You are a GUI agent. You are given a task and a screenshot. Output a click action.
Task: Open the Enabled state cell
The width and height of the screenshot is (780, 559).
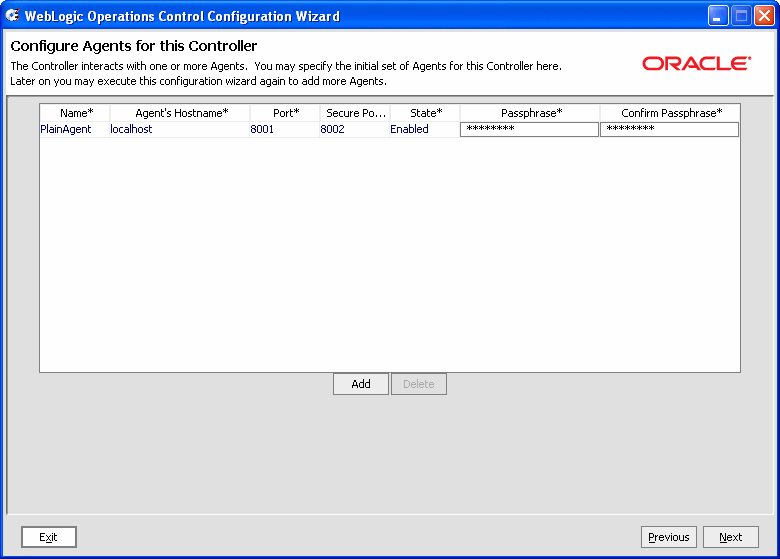[425, 129]
